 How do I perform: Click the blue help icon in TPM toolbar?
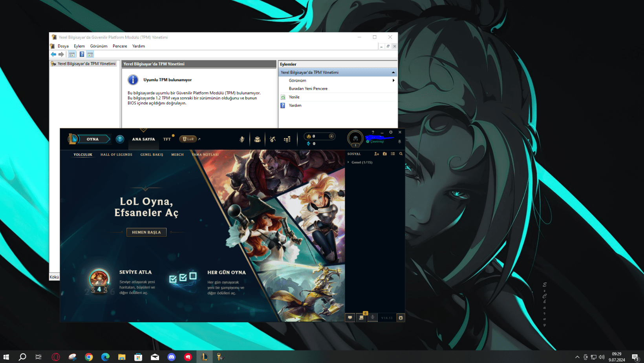click(82, 55)
